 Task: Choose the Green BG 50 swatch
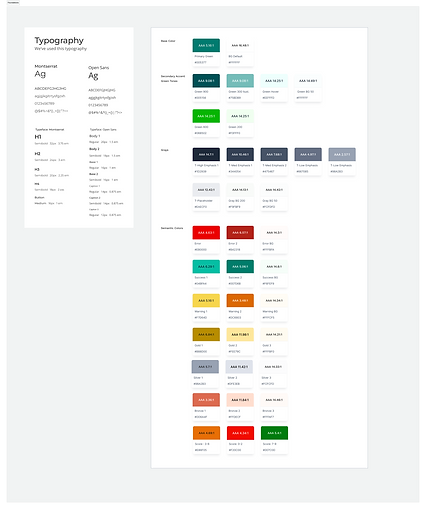[x=308, y=81]
